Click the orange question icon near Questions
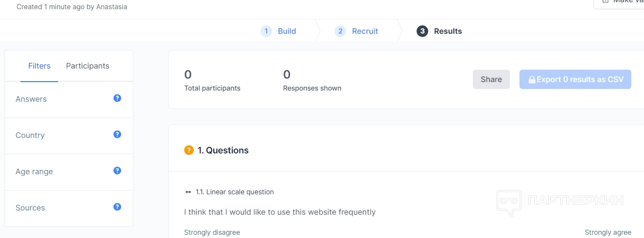 tap(189, 150)
